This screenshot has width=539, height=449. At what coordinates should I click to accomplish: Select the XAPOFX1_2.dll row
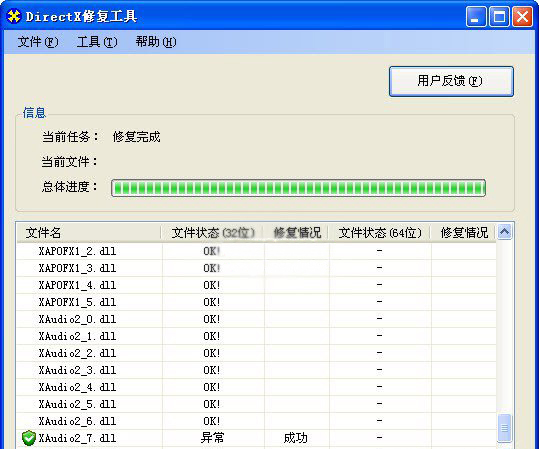[256, 251]
